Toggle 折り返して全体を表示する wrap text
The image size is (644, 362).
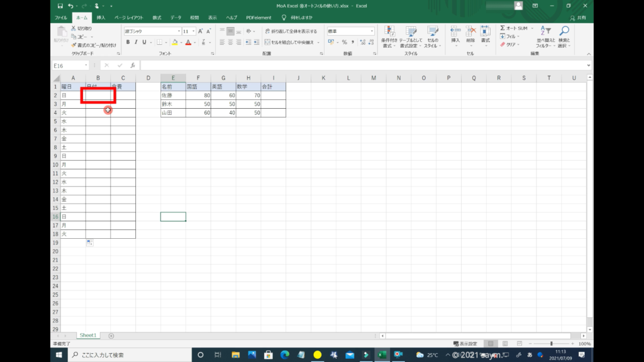pyautogui.click(x=291, y=31)
